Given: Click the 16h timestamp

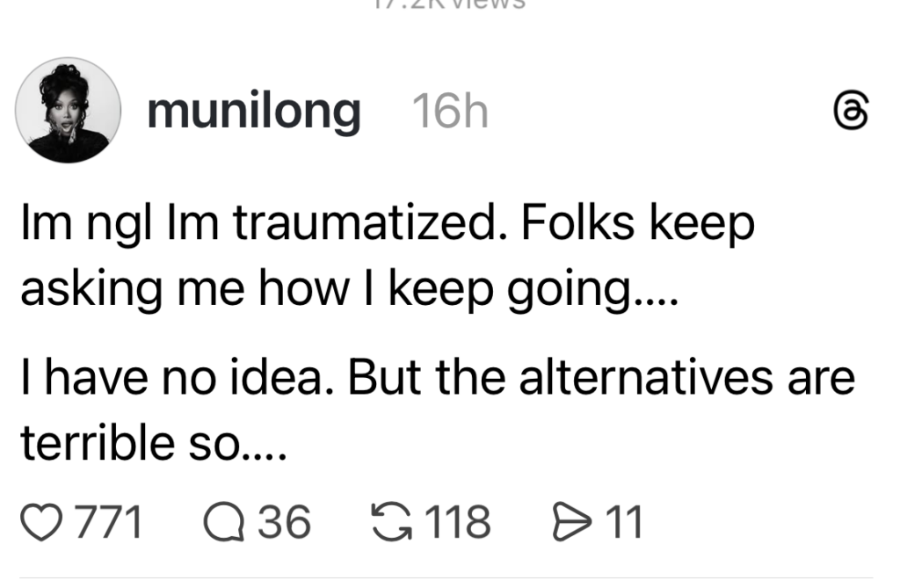Looking at the screenshot, I should [x=449, y=113].
